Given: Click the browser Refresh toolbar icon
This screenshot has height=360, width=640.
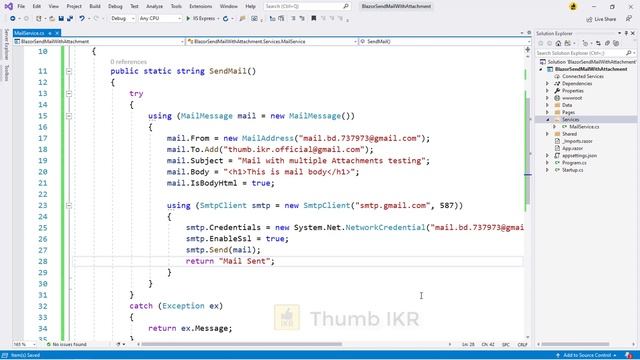Looking at the screenshot, I should 225,18.
